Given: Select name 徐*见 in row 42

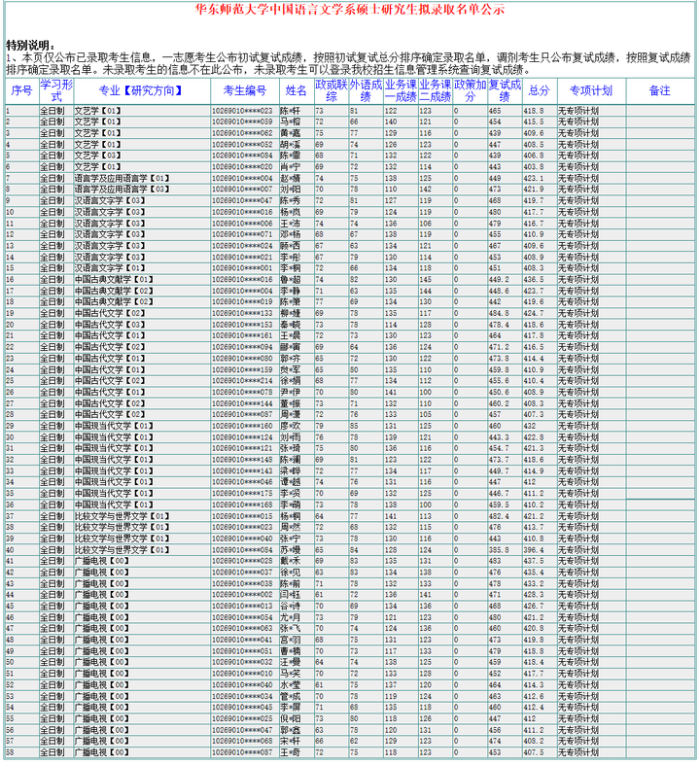Looking at the screenshot, I should 291,573.
